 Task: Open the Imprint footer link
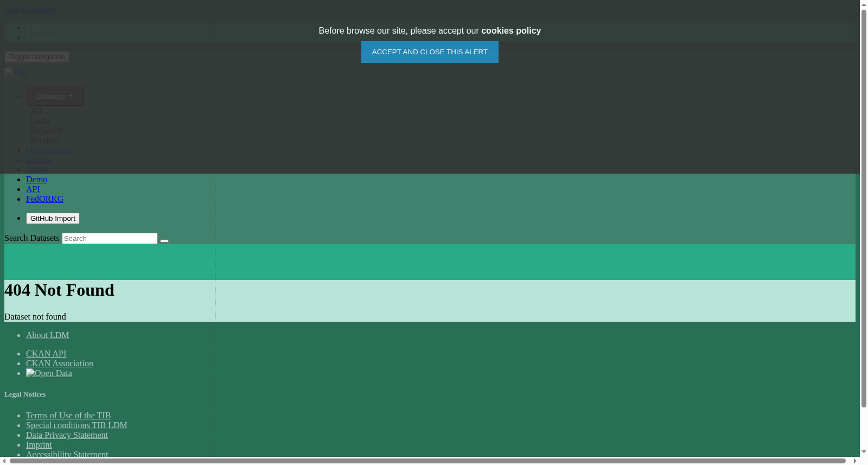click(39, 445)
